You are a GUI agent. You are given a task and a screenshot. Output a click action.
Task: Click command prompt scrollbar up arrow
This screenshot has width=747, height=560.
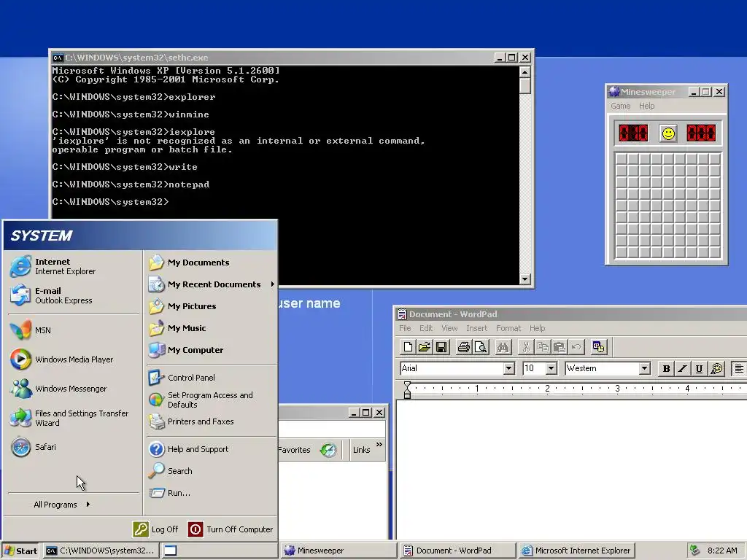click(x=525, y=72)
